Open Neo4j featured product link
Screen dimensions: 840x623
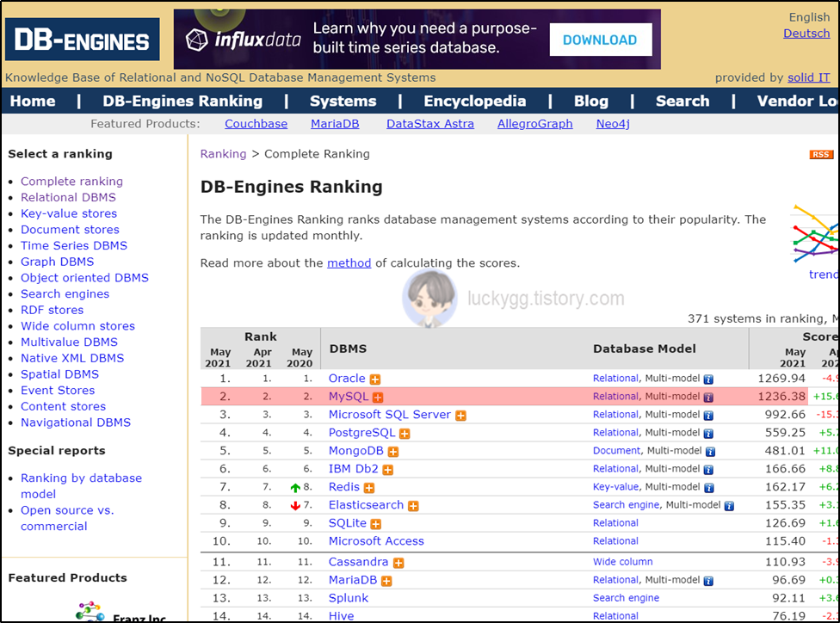pos(613,124)
